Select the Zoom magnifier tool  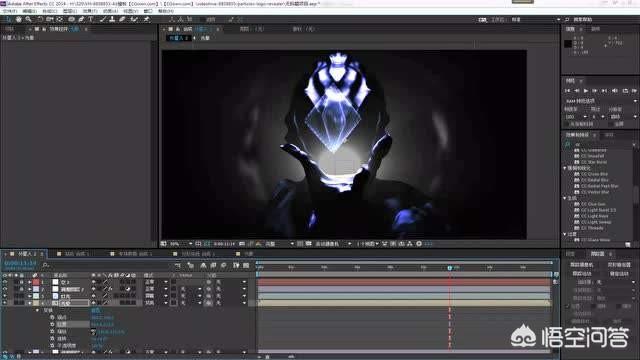tap(28, 19)
